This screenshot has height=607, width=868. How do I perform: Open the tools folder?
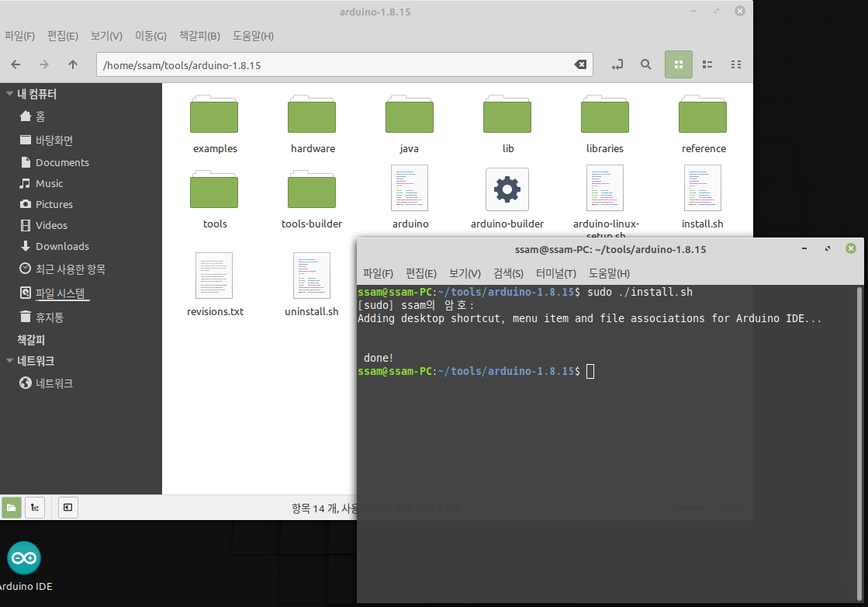(x=215, y=199)
